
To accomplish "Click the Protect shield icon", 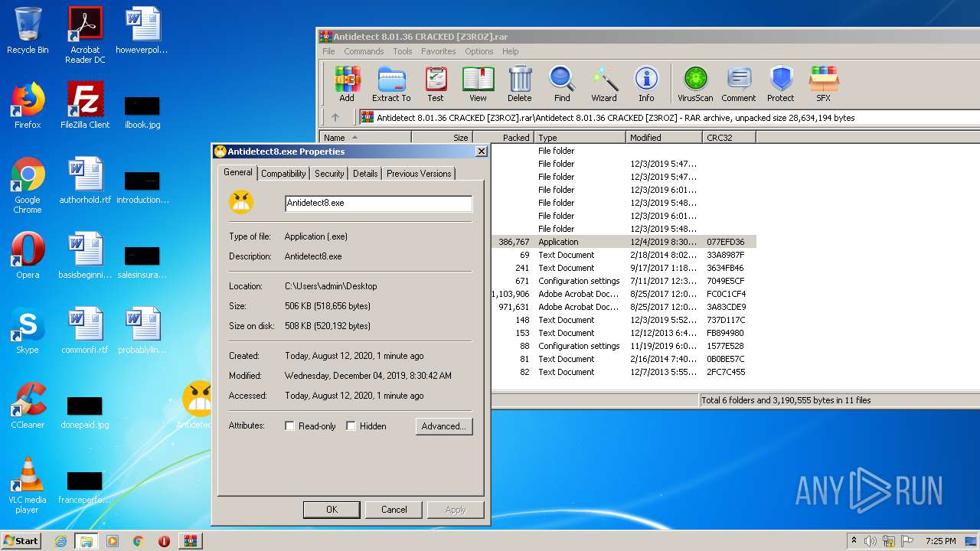I will [781, 84].
